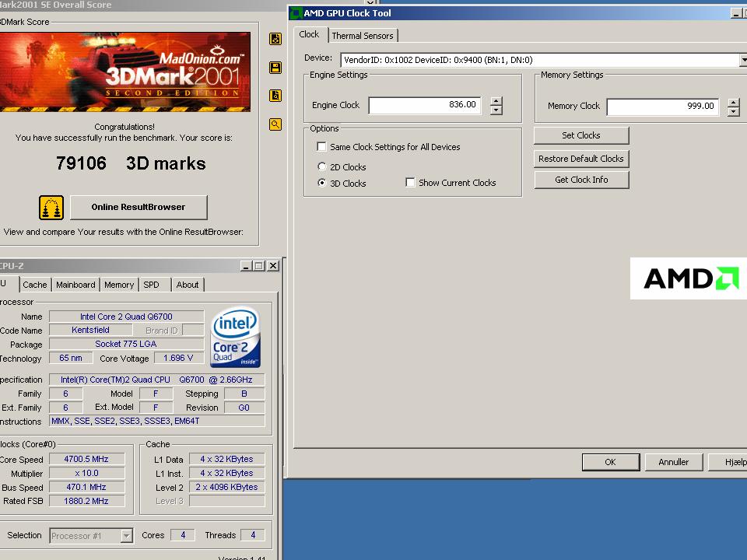Click the 79106 3D marks score text

[131, 163]
